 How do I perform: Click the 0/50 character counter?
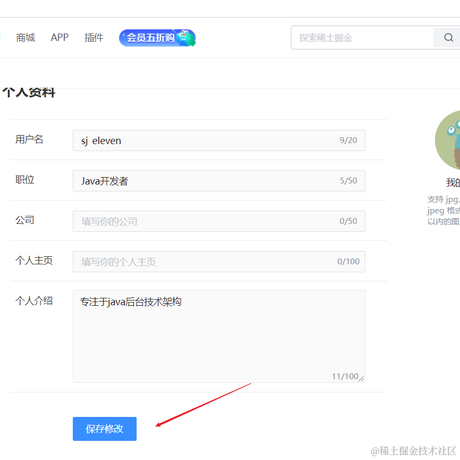click(348, 221)
